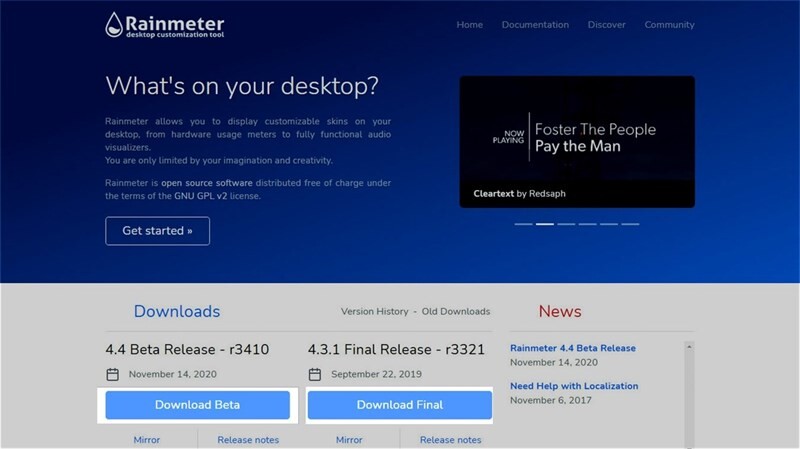The width and height of the screenshot is (800, 449).
Task: Click the Mirror link under Download Beta
Action: point(146,439)
